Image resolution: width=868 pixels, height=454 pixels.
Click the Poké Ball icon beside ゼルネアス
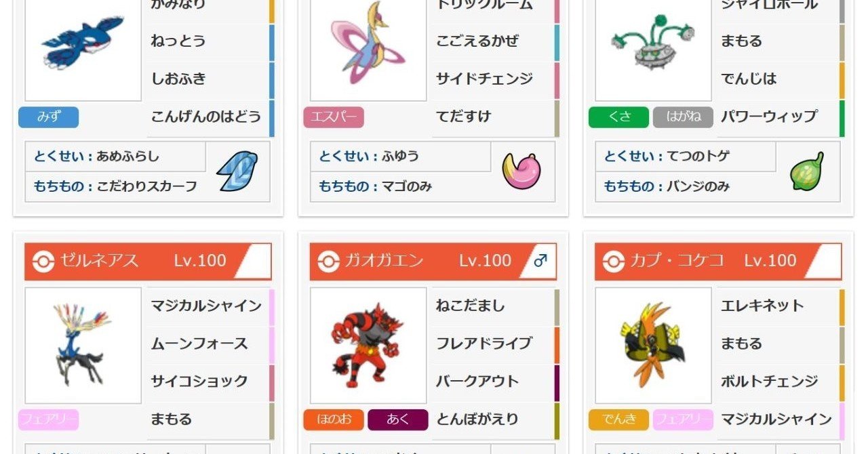click(44, 262)
